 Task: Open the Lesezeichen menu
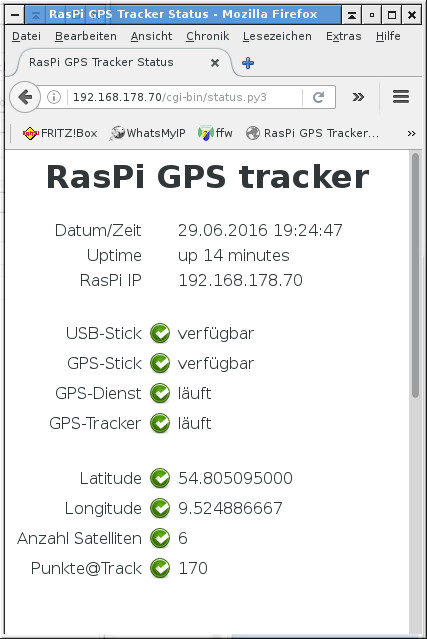coord(277,36)
